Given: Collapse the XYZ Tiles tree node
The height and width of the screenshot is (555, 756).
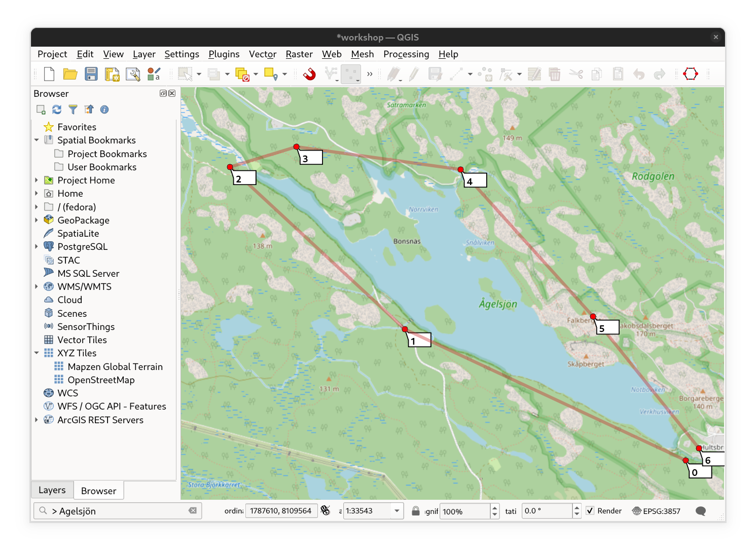Looking at the screenshot, I should [37, 353].
